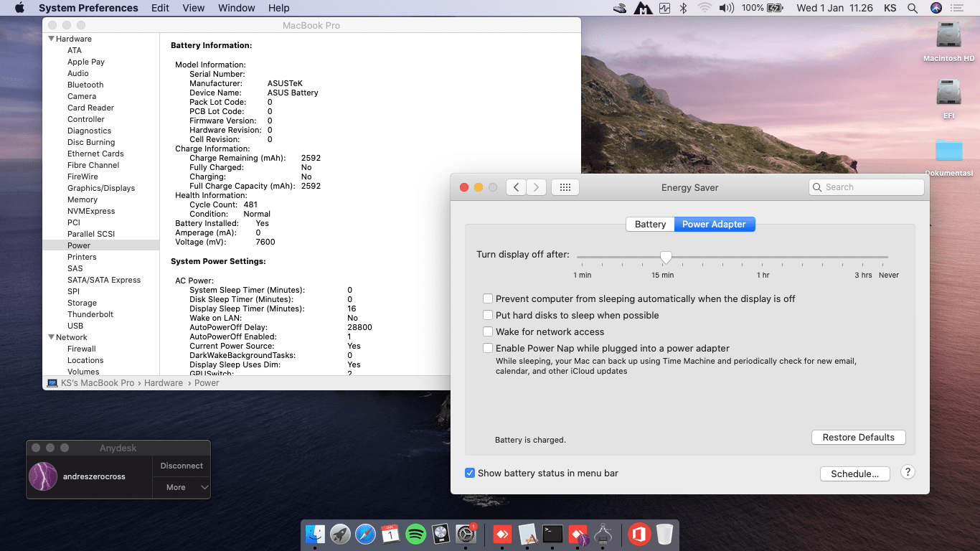Click activity graph icon in menu bar

coord(664,8)
